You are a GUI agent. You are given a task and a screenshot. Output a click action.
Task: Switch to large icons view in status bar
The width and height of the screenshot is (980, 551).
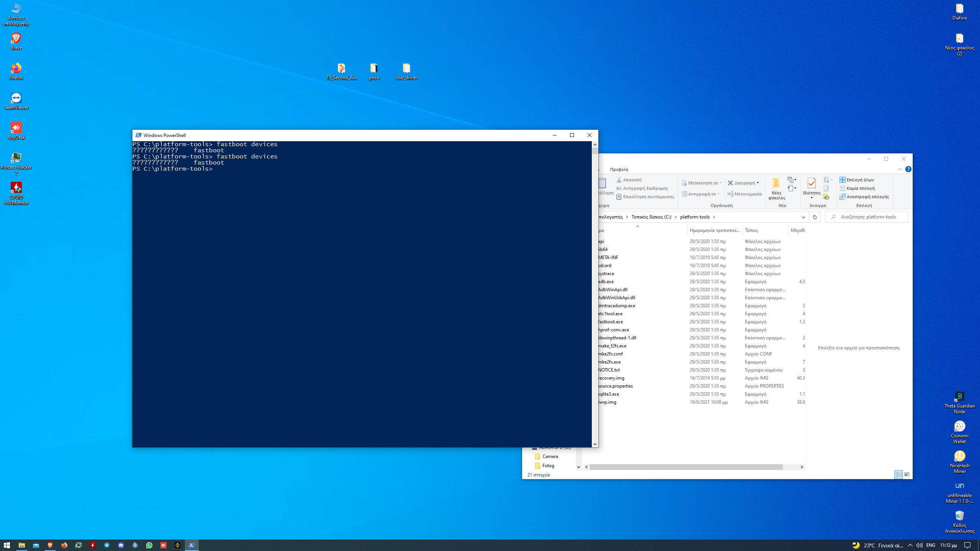tap(907, 474)
